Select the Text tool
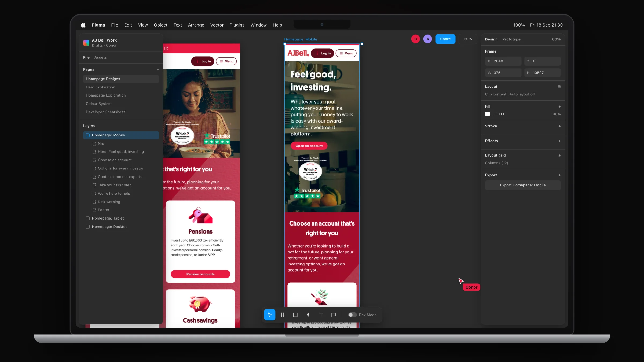The width and height of the screenshot is (644, 362). 321,315
